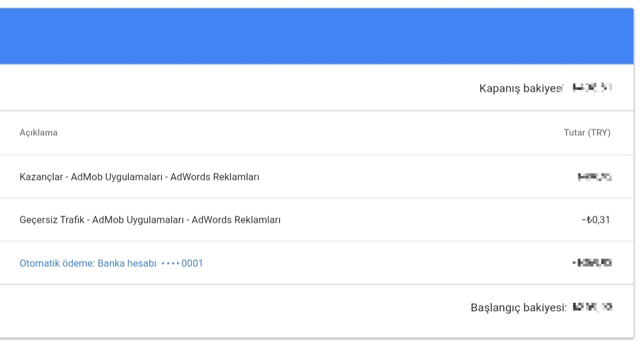Screen dimensions: 644x341
Task: Click the Kapanış bakiyesi label
Action: pyautogui.click(x=521, y=88)
